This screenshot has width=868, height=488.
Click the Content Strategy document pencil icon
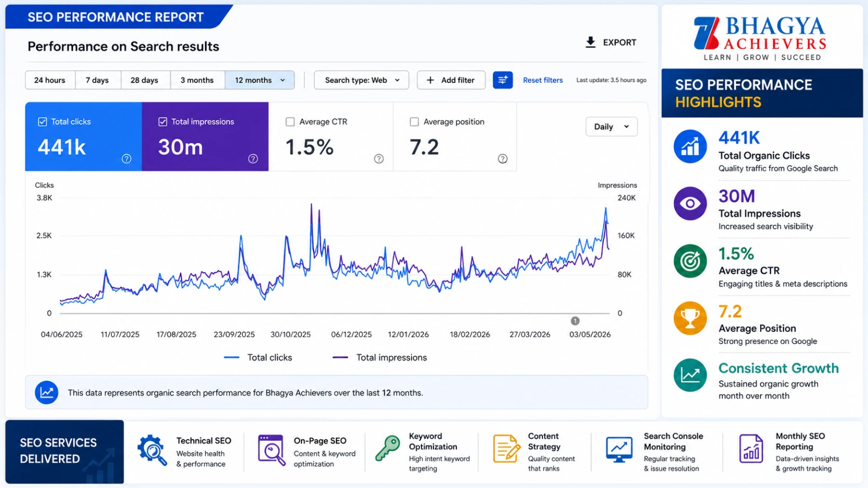[x=507, y=449]
